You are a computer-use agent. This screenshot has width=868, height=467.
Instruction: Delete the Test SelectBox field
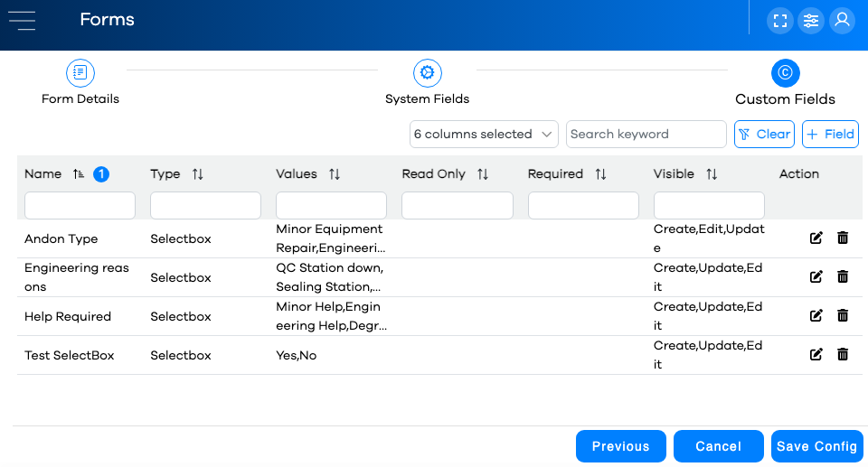click(843, 354)
